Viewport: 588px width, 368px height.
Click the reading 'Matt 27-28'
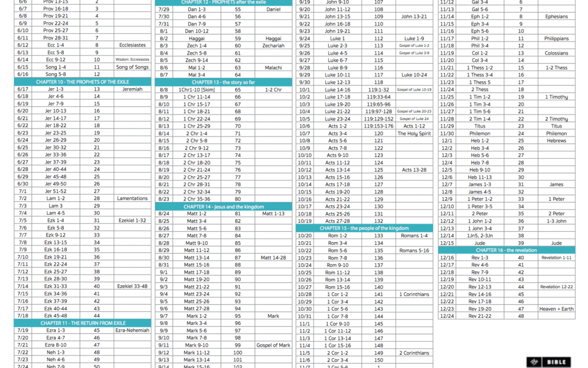coord(197,309)
